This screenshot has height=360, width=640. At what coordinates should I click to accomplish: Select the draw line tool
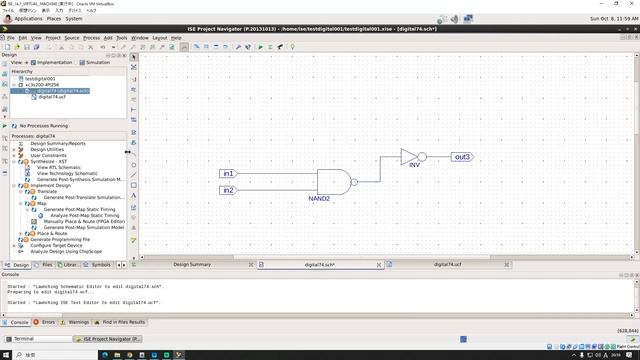click(x=133, y=175)
